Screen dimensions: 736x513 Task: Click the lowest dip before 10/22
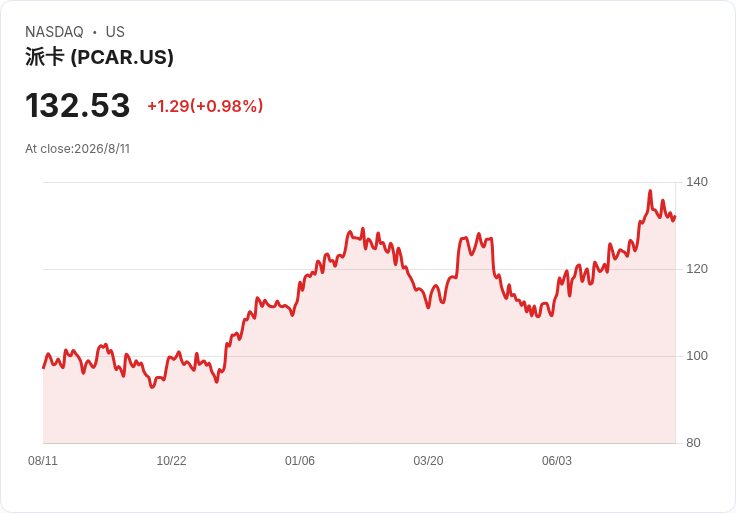point(152,387)
